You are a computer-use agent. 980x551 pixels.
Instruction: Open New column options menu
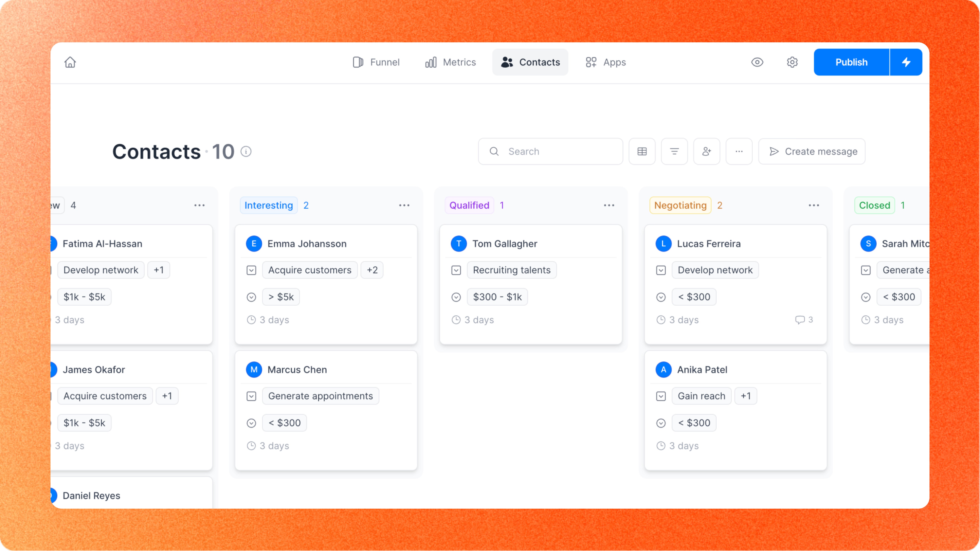[x=199, y=205]
